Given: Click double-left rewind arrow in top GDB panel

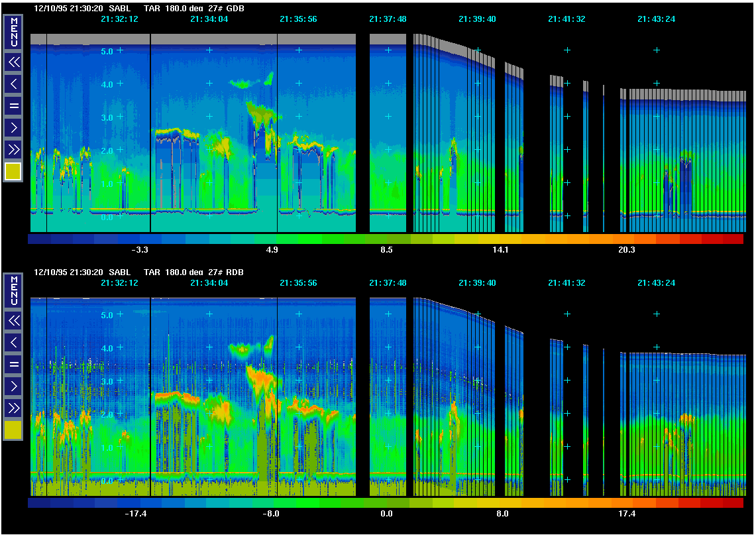Looking at the screenshot, I should [x=13, y=62].
